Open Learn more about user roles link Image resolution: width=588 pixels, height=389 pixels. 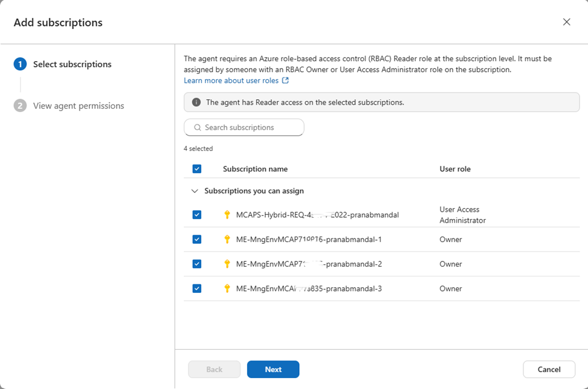pos(231,80)
